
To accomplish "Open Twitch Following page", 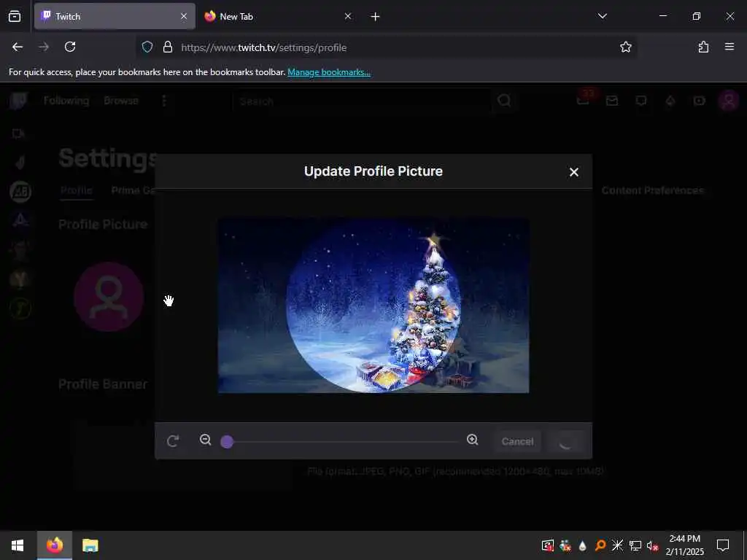I will [x=66, y=101].
